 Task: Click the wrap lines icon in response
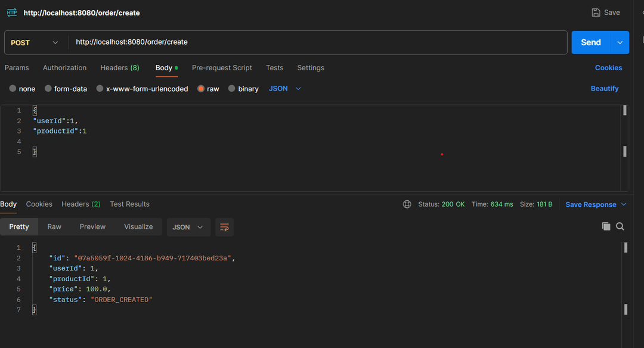(224, 227)
